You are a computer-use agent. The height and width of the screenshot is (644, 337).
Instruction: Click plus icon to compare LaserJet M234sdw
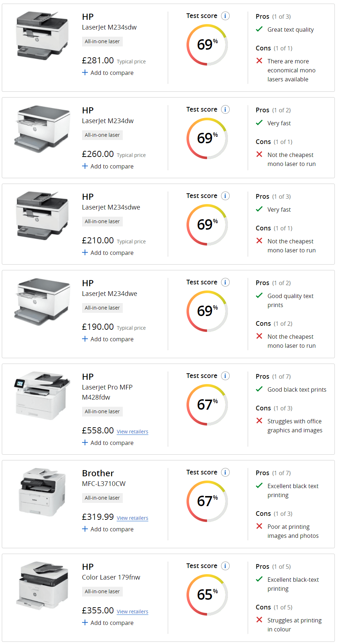pyautogui.click(x=85, y=73)
